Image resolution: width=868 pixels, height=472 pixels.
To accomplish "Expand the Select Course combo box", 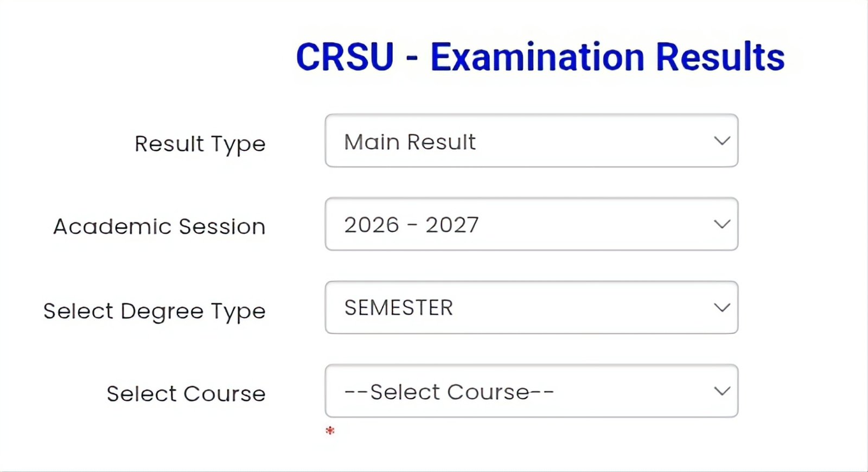I will 531,391.
